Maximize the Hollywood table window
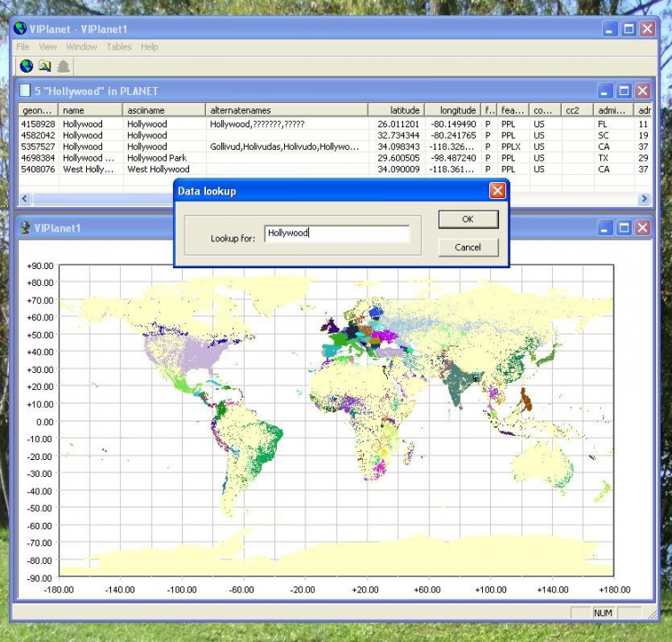Viewport: 672px width, 642px height. [x=624, y=91]
